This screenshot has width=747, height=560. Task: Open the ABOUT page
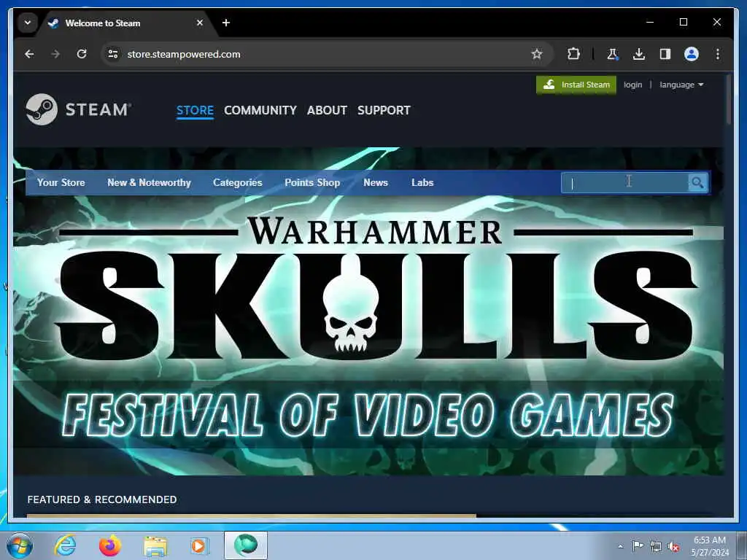pos(327,111)
